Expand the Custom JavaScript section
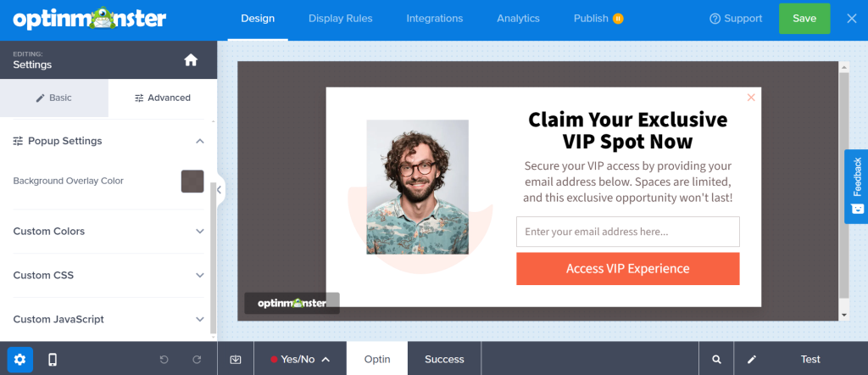868x375 pixels. coord(108,320)
